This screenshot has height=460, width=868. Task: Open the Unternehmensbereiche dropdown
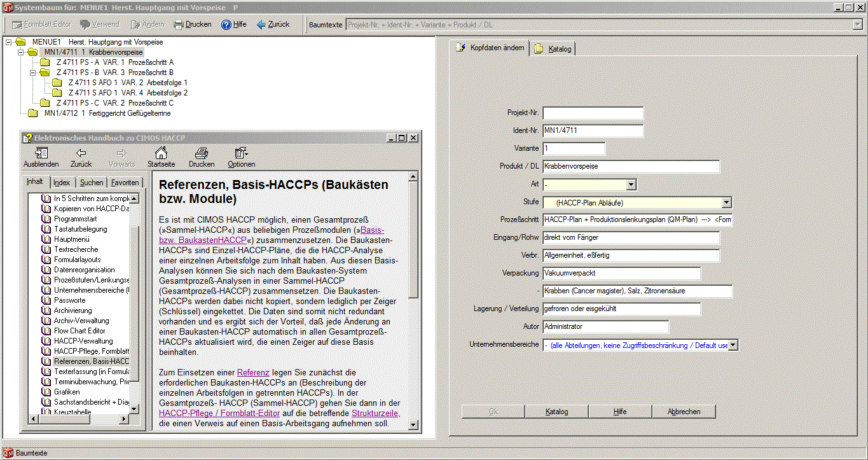point(733,345)
